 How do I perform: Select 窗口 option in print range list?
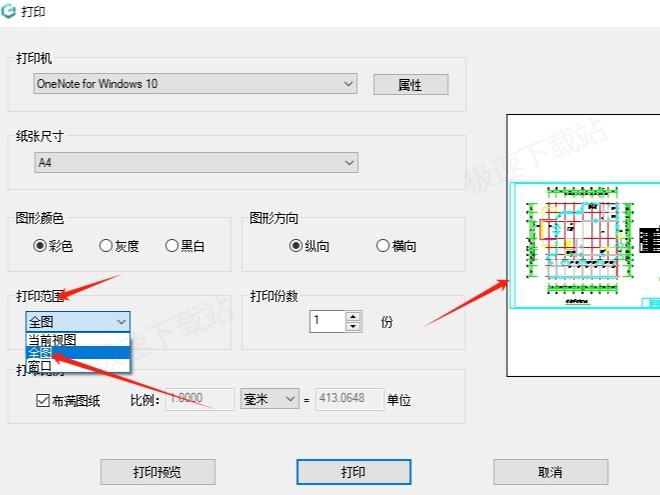coord(78,366)
